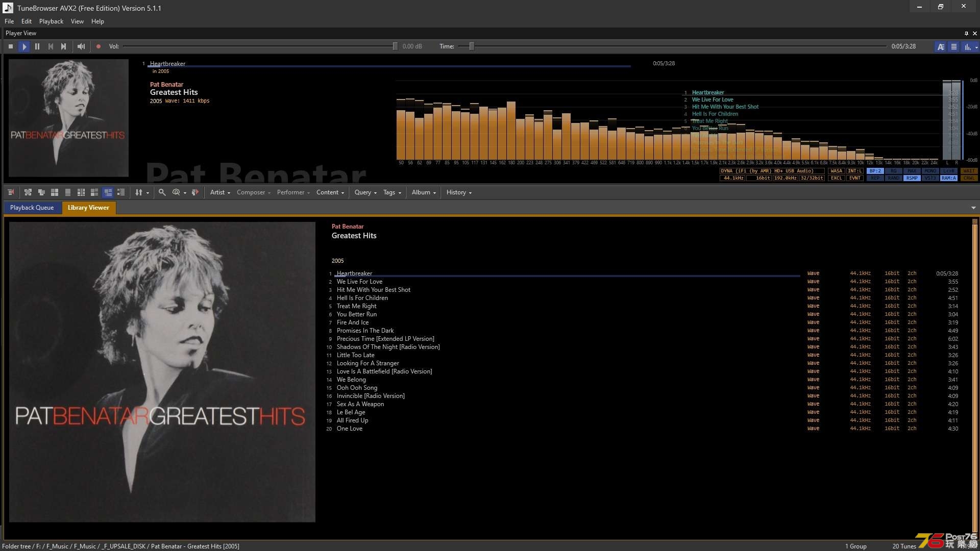The image size is (980, 551).
Task: Switch to the Playback Queue tab
Action: pos(32,208)
